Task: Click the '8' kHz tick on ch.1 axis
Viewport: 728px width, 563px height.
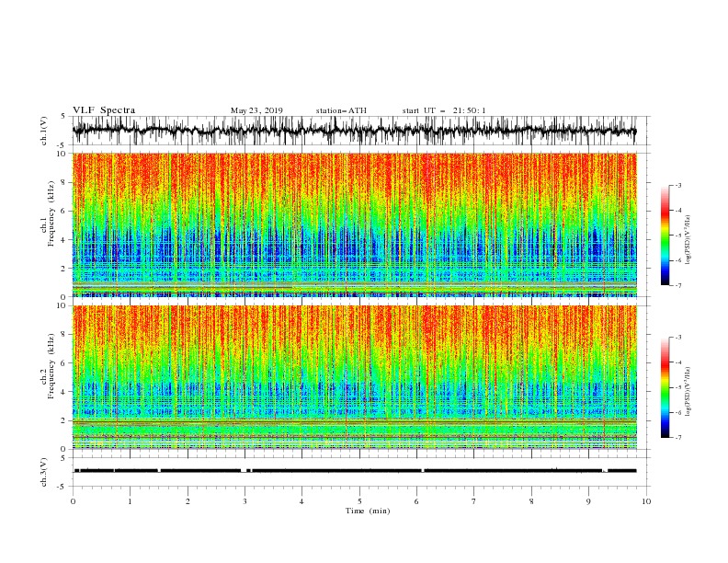Action: coord(64,182)
